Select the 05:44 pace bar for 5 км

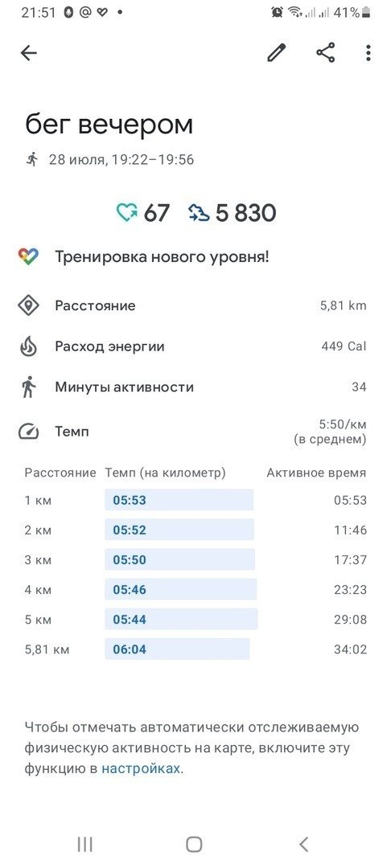pos(181,619)
